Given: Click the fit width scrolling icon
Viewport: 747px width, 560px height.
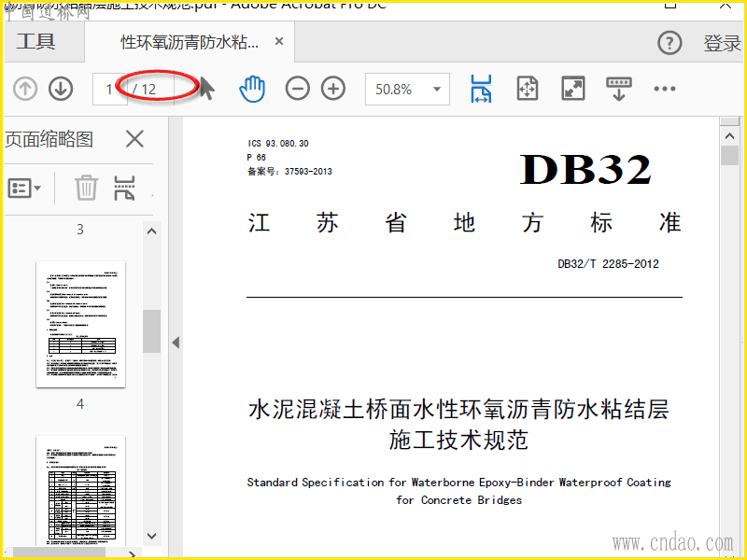Looking at the screenshot, I should click(481, 89).
